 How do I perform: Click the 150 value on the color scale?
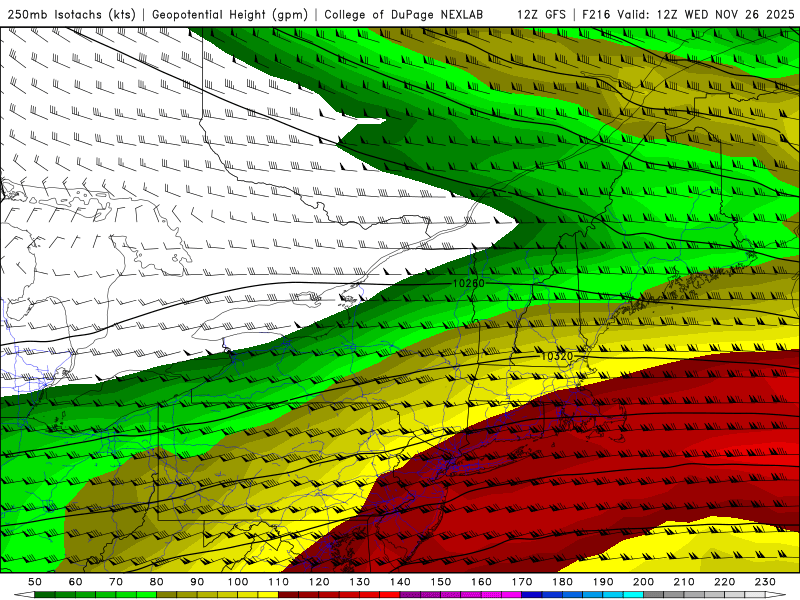click(x=441, y=582)
